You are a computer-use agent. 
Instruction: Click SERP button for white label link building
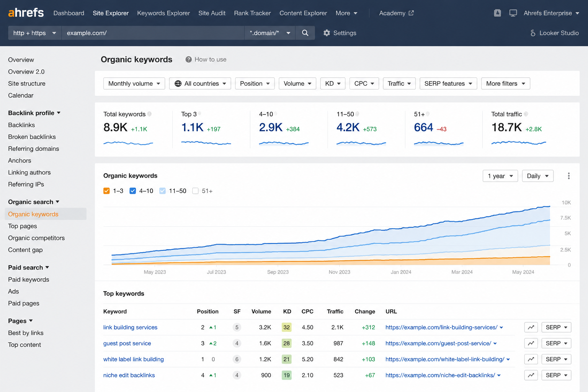(556, 359)
